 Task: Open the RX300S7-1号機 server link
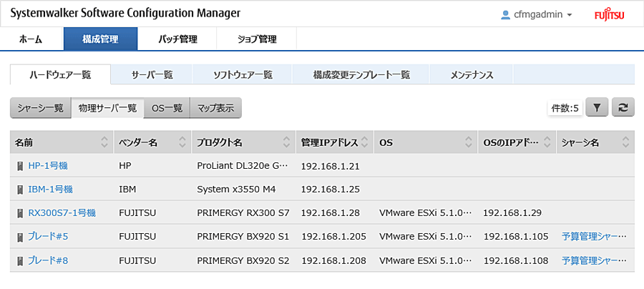pyautogui.click(x=62, y=213)
